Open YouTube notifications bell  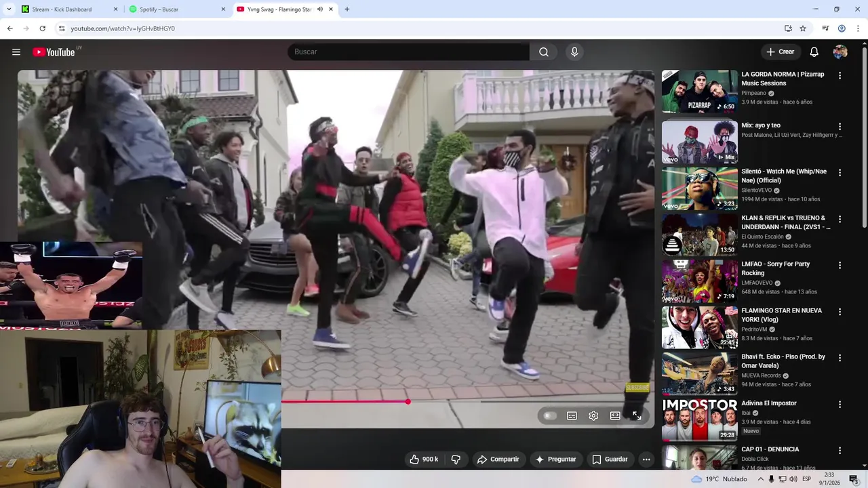(814, 52)
